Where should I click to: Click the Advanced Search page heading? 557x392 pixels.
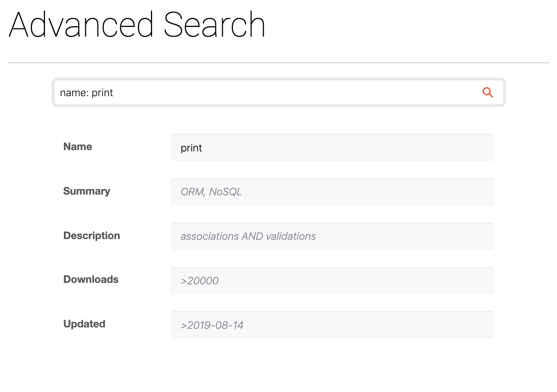coord(137,25)
